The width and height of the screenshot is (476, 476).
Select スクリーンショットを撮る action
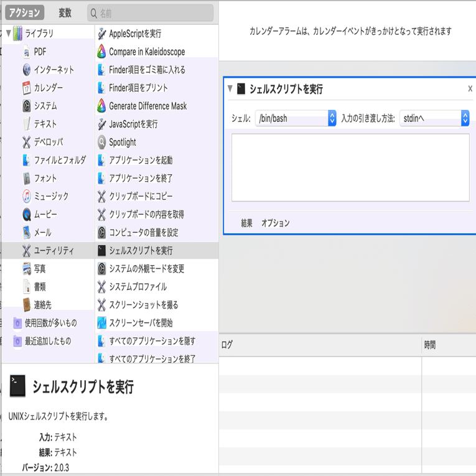tap(157, 304)
